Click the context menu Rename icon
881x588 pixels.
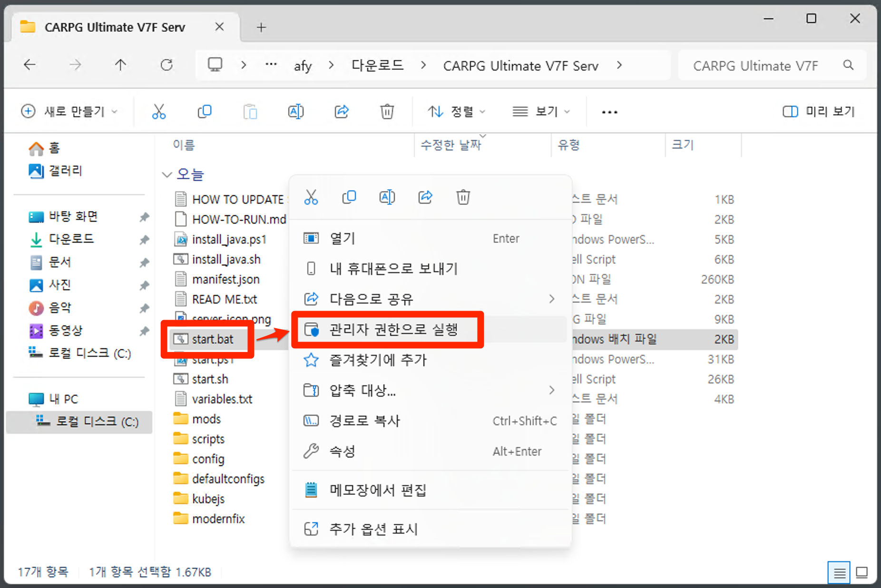387,197
